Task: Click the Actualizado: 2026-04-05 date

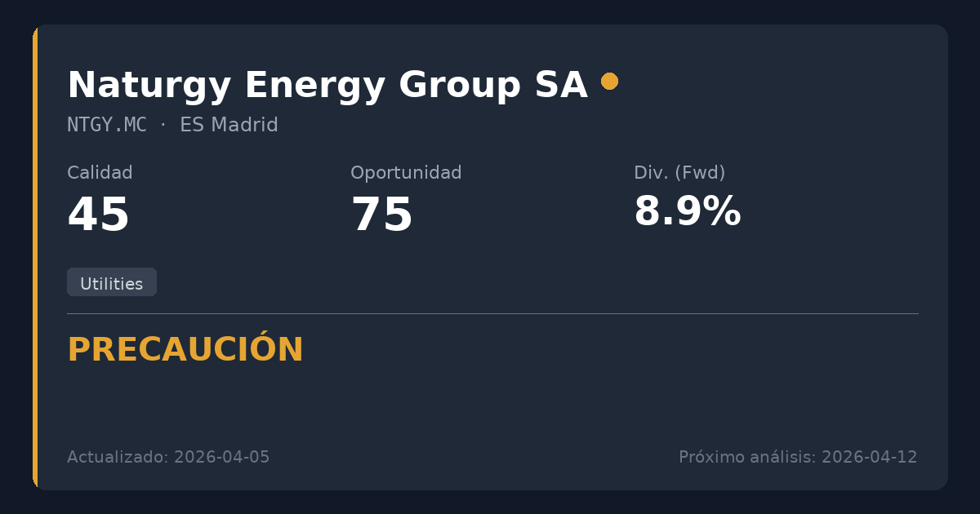Action: pyautogui.click(x=168, y=457)
